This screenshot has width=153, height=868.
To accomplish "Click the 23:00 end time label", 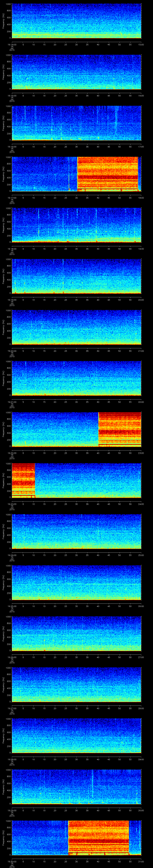I will point(141,453).
